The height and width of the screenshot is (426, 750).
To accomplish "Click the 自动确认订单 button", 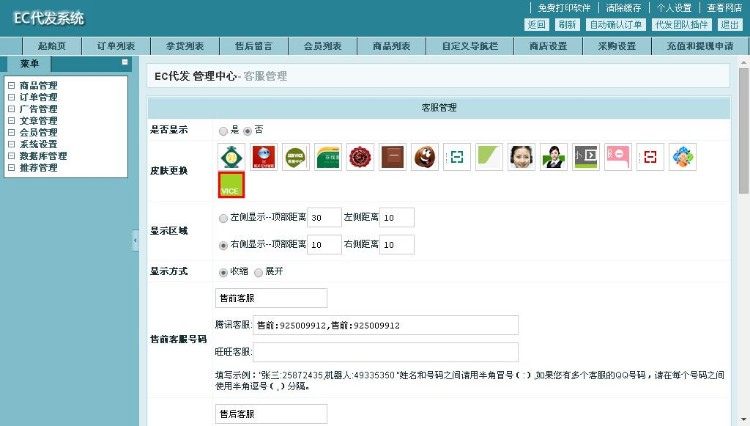I will [616, 24].
